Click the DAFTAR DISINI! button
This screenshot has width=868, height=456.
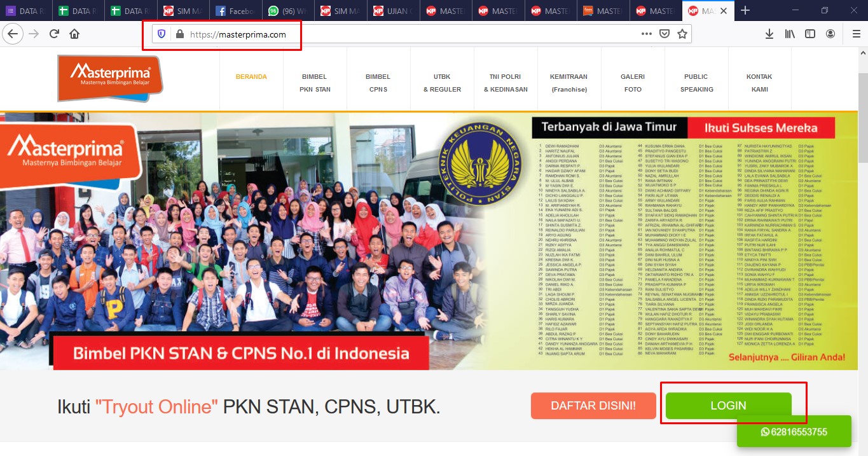[x=593, y=406]
